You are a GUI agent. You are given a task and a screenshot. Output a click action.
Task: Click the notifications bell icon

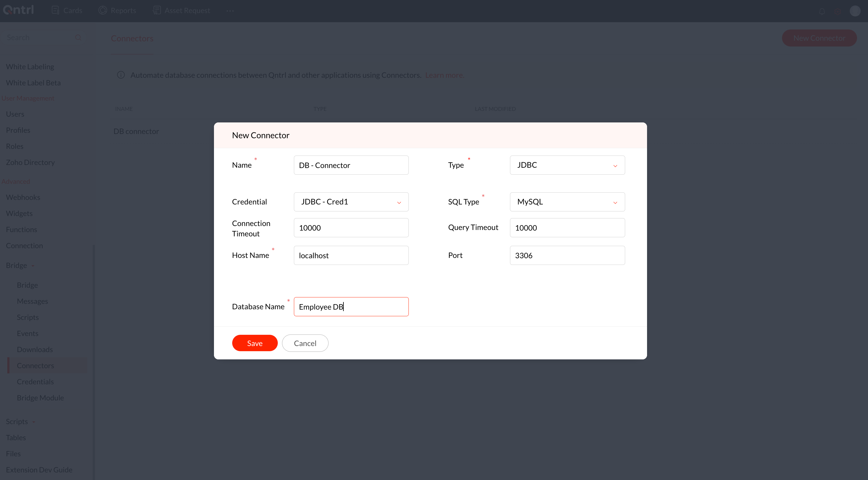point(822,11)
